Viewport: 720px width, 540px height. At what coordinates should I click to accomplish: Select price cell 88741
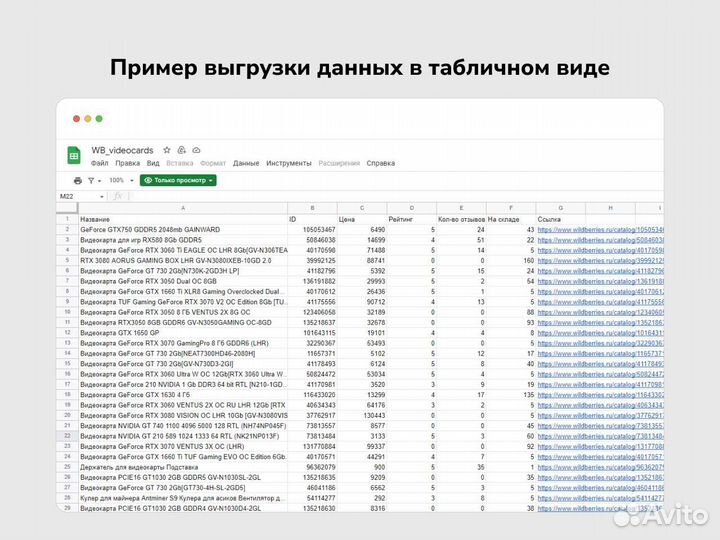(x=362, y=261)
